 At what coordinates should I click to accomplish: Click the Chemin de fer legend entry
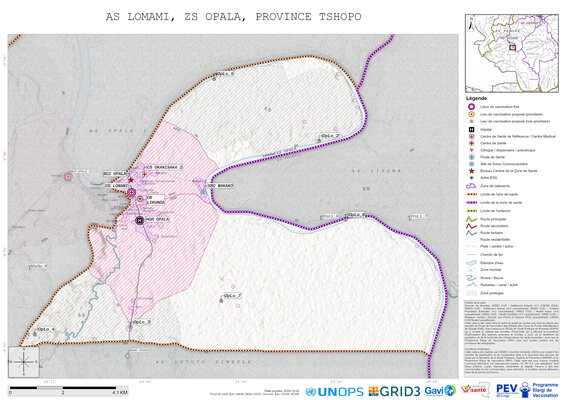coord(484,255)
